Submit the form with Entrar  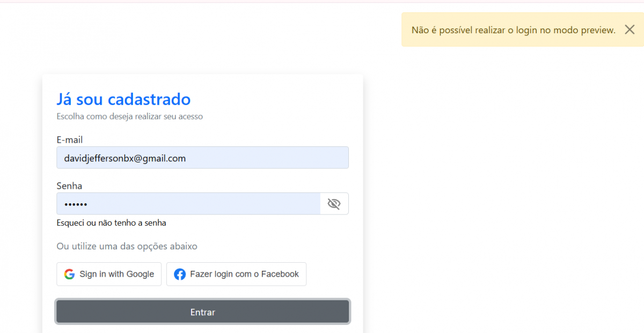[202, 312]
